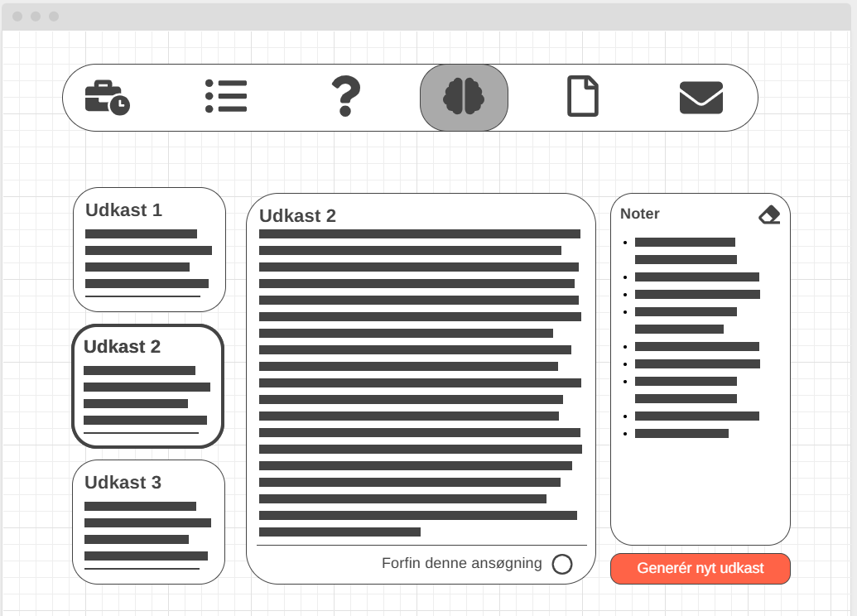Image resolution: width=857 pixels, height=616 pixels.
Task: Click inside the main draft body text
Action: click(420, 383)
